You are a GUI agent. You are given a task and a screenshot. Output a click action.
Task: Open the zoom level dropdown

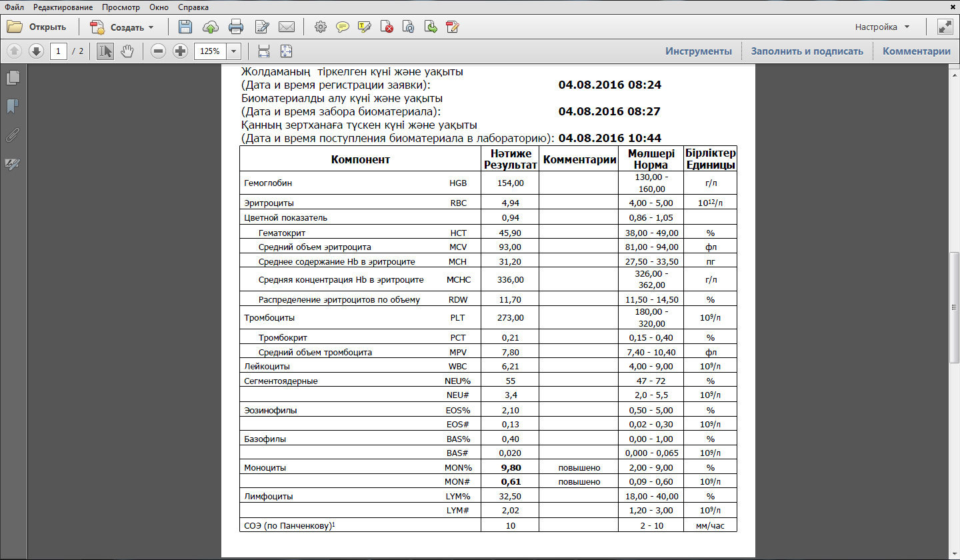(x=234, y=51)
